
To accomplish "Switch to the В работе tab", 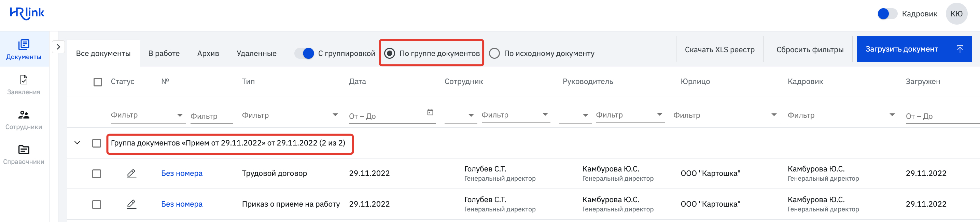I will (164, 53).
